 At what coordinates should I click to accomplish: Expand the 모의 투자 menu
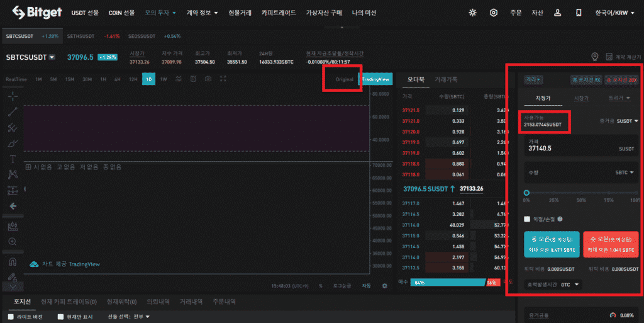(160, 13)
